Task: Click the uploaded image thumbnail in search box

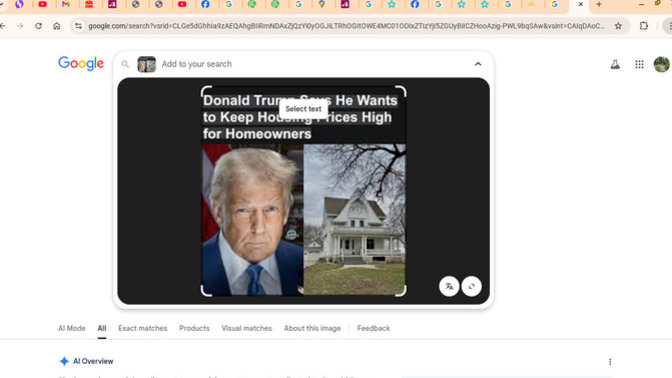Action: (147, 64)
